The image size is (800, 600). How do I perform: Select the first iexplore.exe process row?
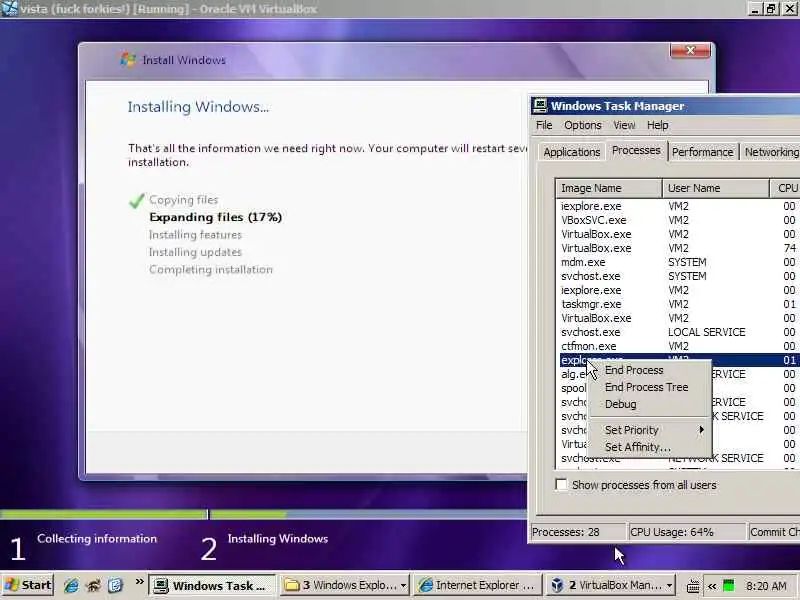680,206
